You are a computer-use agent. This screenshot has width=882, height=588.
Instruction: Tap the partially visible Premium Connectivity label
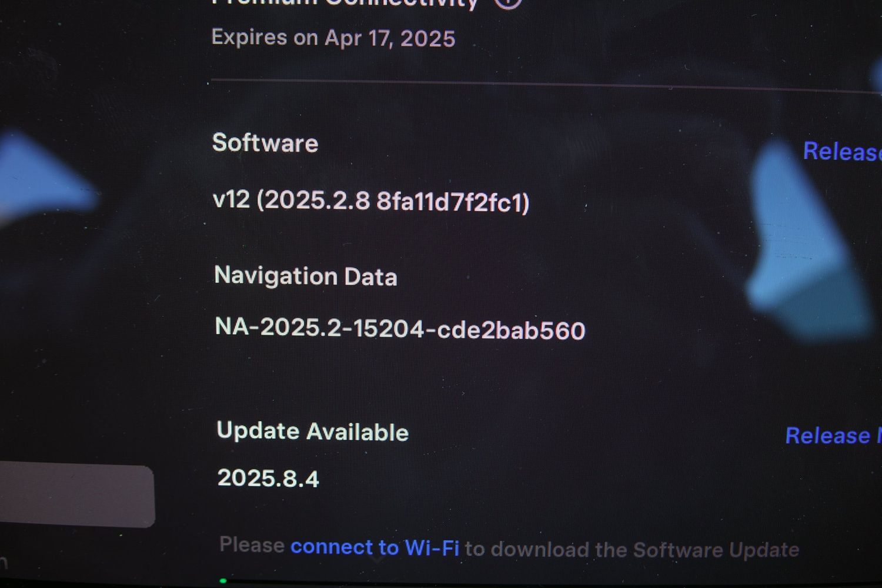pos(346,4)
